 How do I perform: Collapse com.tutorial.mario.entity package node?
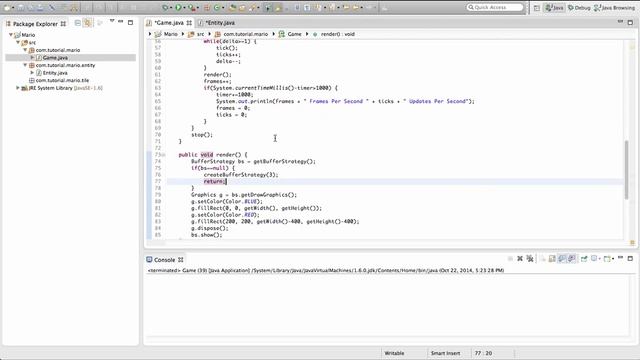pos(25,65)
